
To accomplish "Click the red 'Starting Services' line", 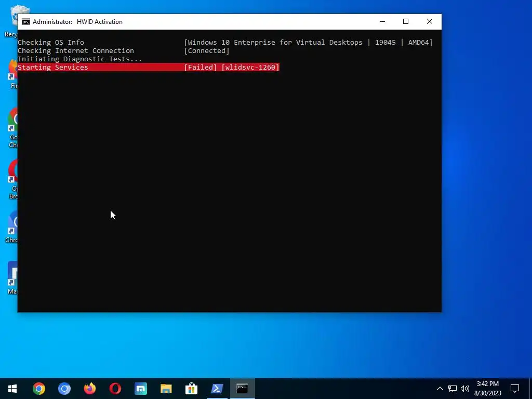I will coord(148,67).
